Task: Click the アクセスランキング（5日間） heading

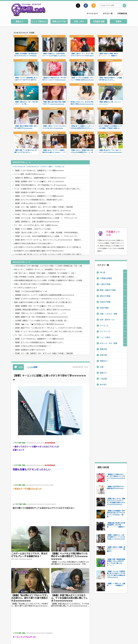Action: coord(24,33)
